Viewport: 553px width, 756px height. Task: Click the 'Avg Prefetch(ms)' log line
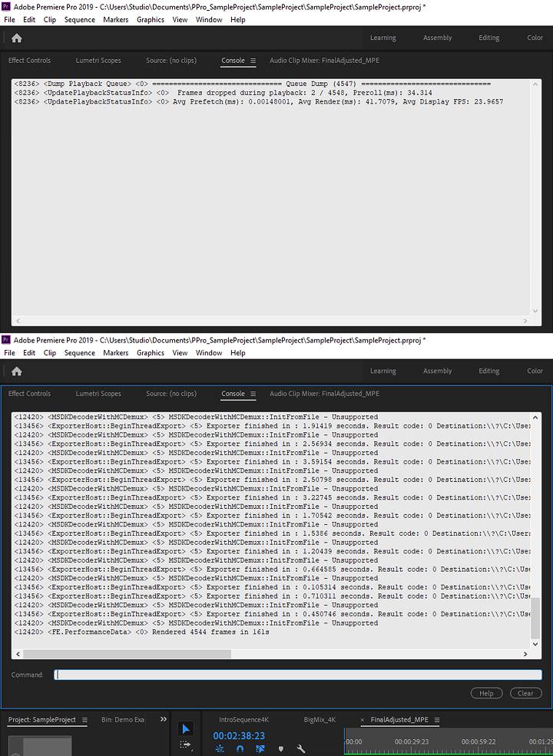[259, 102]
